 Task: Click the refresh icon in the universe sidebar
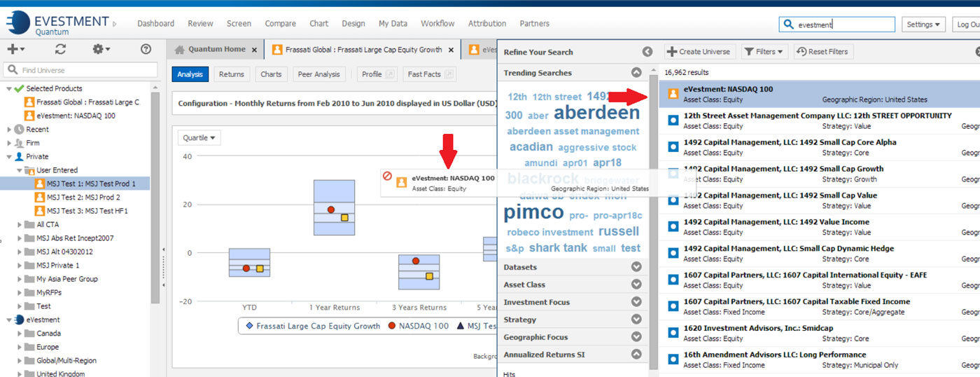click(x=61, y=49)
